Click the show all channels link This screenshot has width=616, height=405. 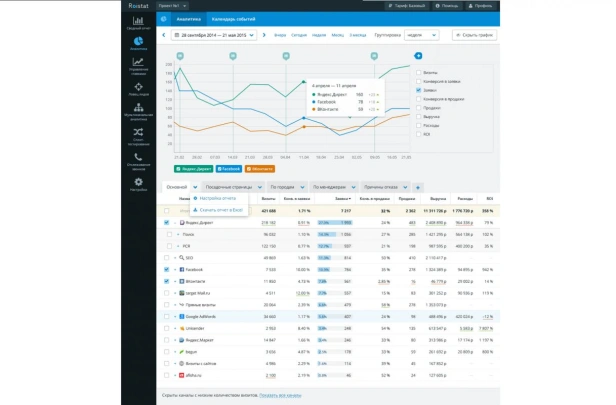tap(280, 395)
